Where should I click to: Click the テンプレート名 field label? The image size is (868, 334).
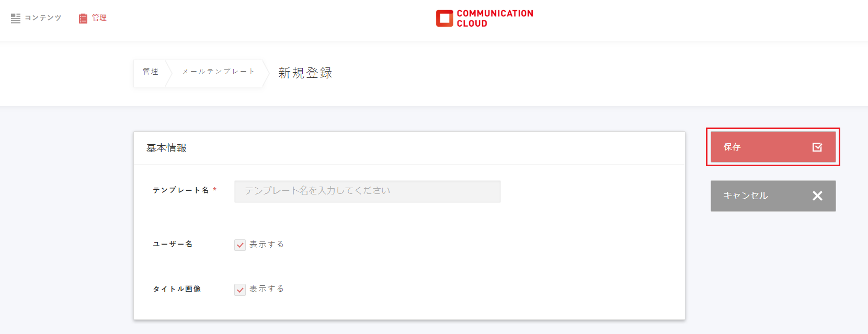click(x=181, y=190)
